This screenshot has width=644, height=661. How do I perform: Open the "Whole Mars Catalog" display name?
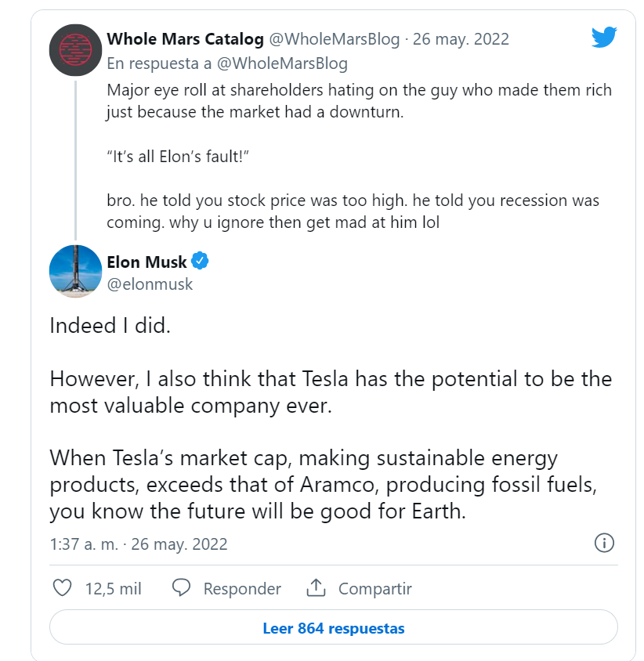pyautogui.click(x=185, y=39)
